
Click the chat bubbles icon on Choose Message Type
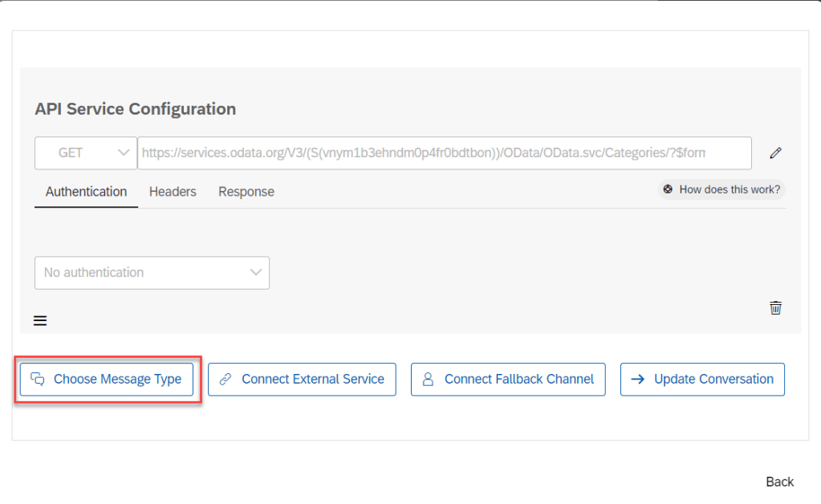(x=37, y=380)
